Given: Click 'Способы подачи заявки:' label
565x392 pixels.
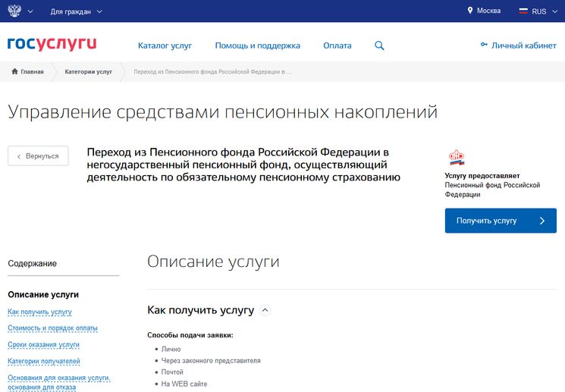Looking at the screenshot, I should (x=190, y=335).
